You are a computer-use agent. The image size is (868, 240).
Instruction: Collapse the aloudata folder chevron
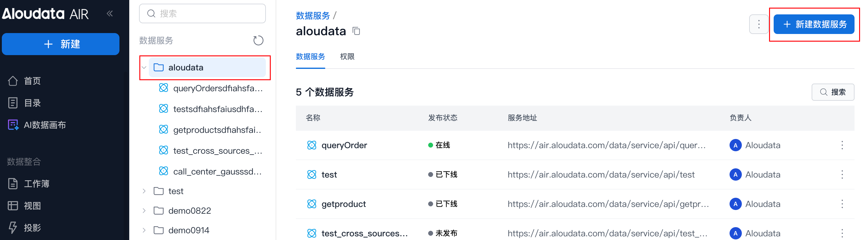coord(144,67)
